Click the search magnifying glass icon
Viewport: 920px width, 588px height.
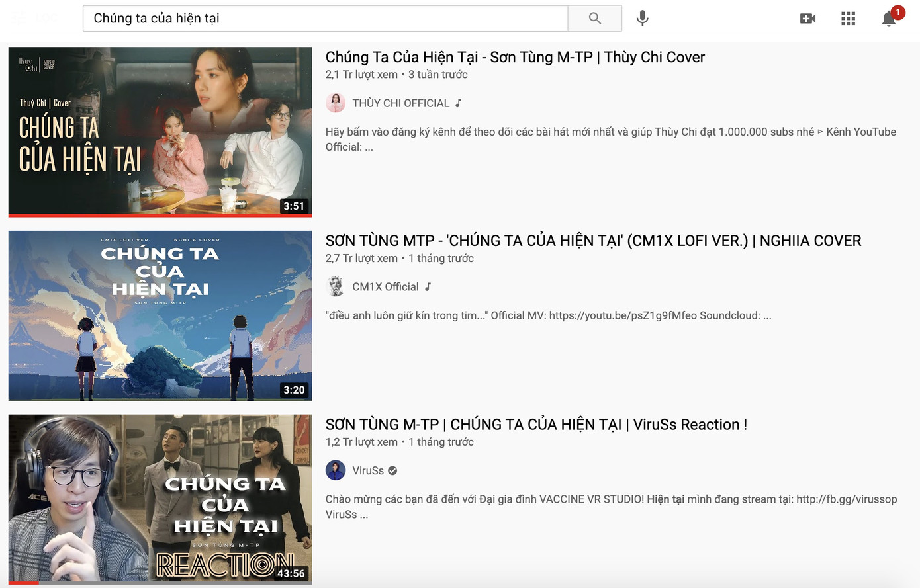pos(594,18)
